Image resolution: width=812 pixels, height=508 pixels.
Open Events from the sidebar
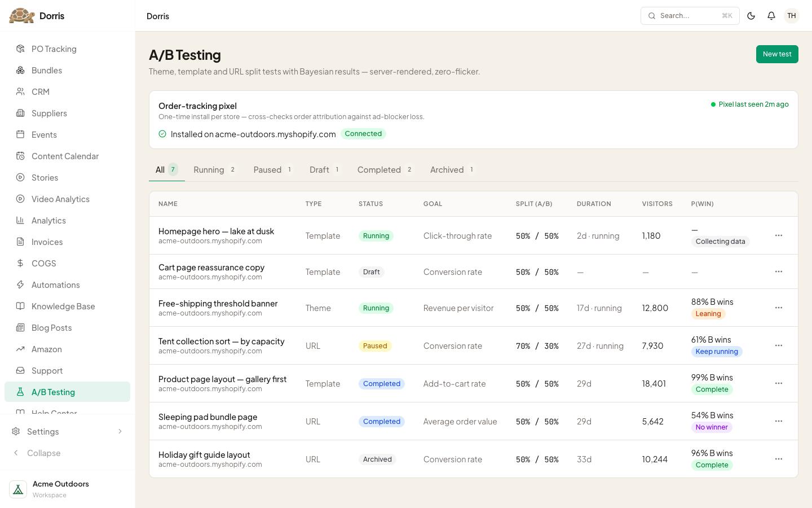[x=67, y=134]
